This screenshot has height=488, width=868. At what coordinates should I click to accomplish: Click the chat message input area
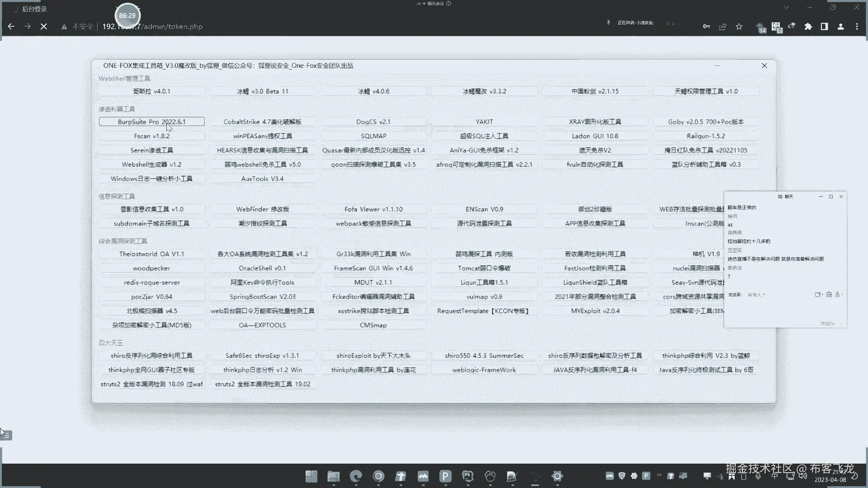[x=784, y=310]
